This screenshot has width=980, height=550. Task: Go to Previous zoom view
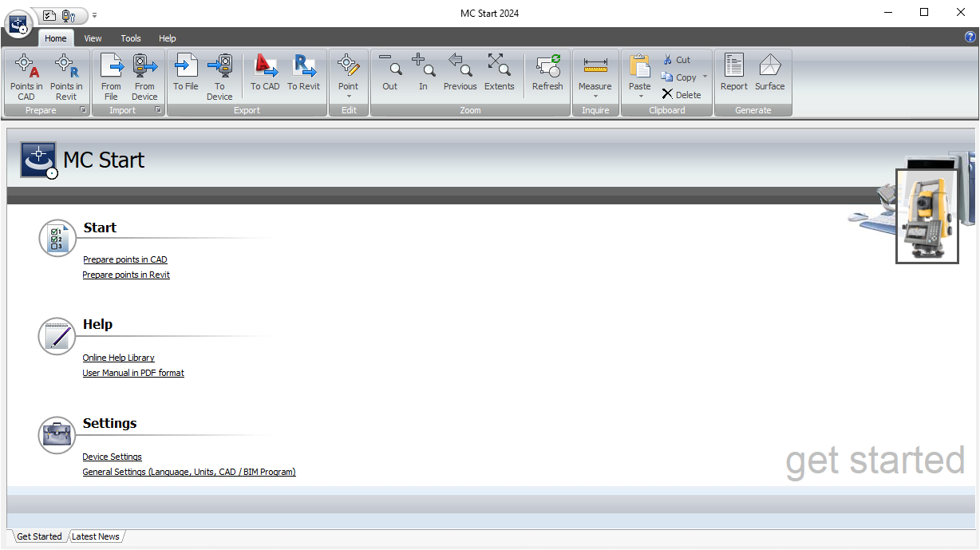(460, 73)
